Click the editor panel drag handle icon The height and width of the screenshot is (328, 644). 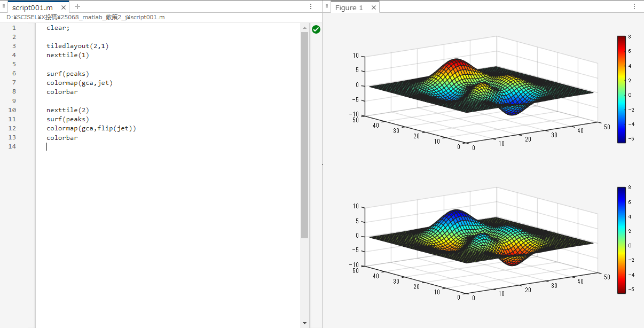click(x=4, y=7)
